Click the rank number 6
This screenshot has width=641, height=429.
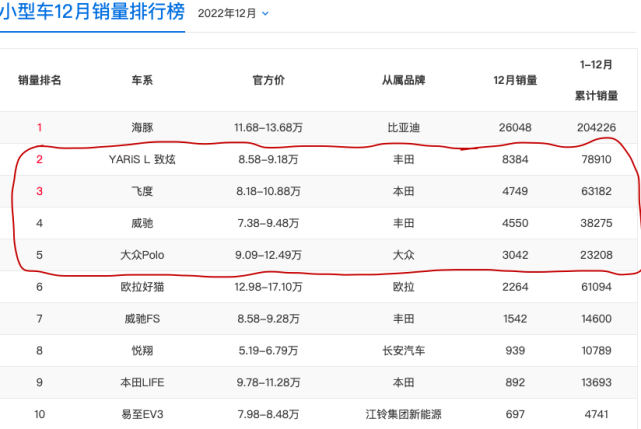[x=40, y=287]
